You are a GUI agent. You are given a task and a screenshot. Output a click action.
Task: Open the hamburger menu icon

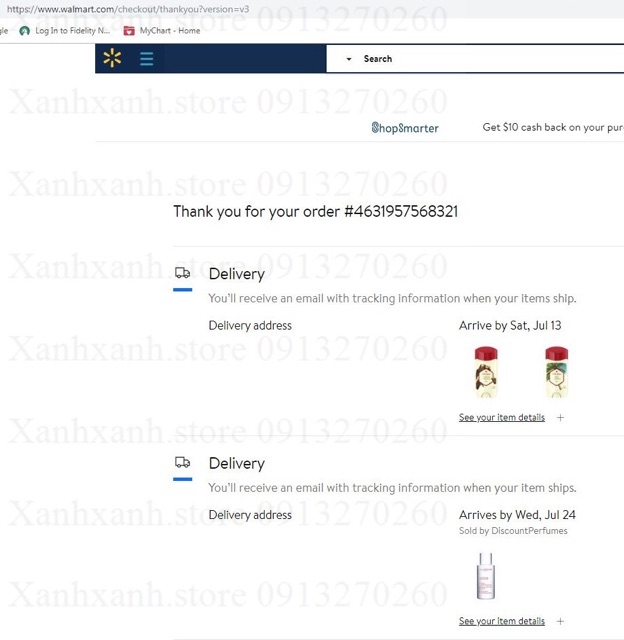147,58
